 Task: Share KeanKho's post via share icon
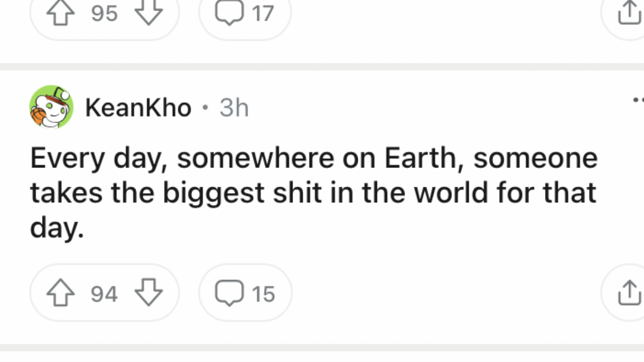[629, 293]
